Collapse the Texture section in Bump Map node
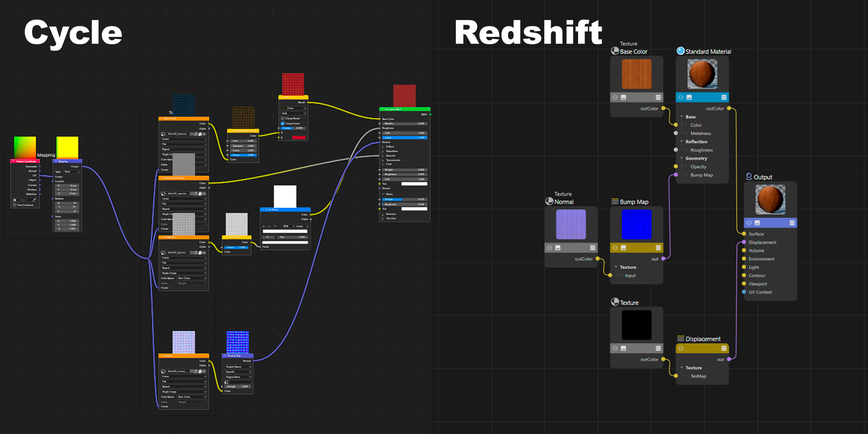This screenshot has width=868, height=434. point(616,267)
